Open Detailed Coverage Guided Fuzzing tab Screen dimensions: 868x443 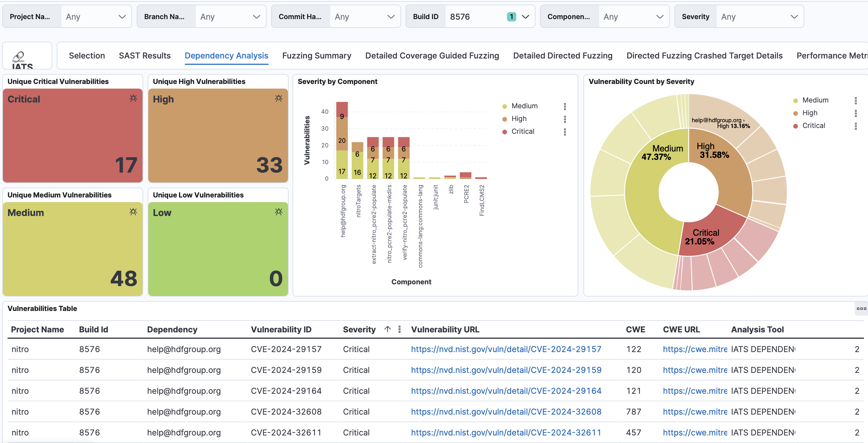tap(432, 56)
